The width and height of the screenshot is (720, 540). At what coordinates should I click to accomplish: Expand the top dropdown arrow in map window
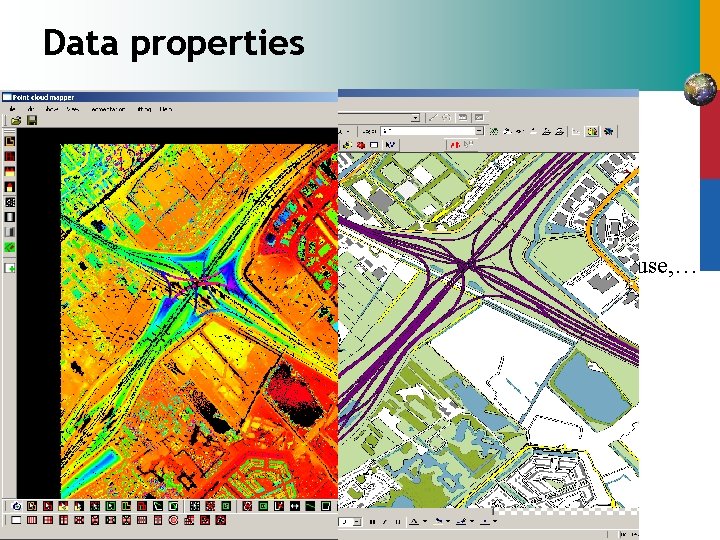tap(415, 118)
